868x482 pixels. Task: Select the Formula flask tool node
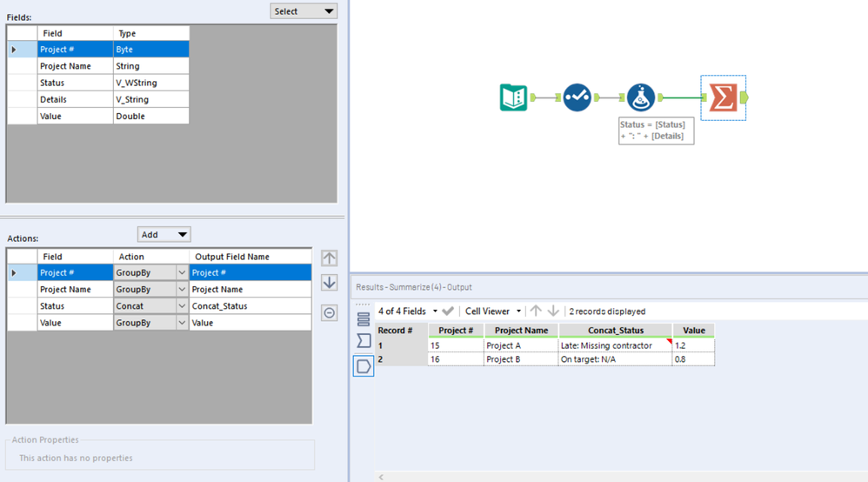pos(641,97)
